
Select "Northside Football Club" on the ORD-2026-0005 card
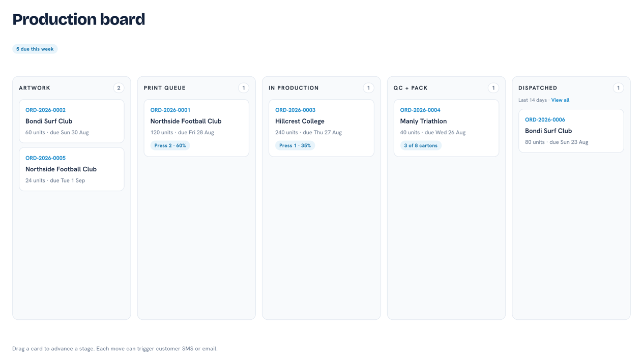(x=61, y=169)
